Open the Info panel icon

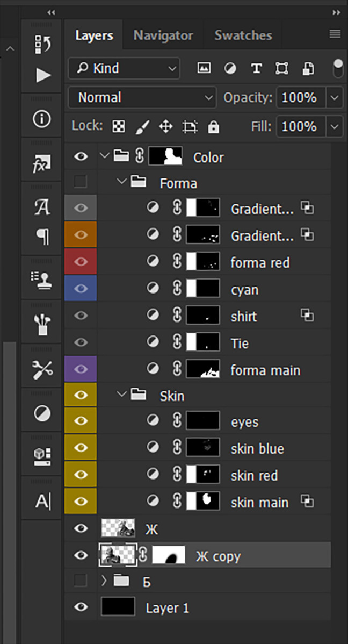coord(42,119)
